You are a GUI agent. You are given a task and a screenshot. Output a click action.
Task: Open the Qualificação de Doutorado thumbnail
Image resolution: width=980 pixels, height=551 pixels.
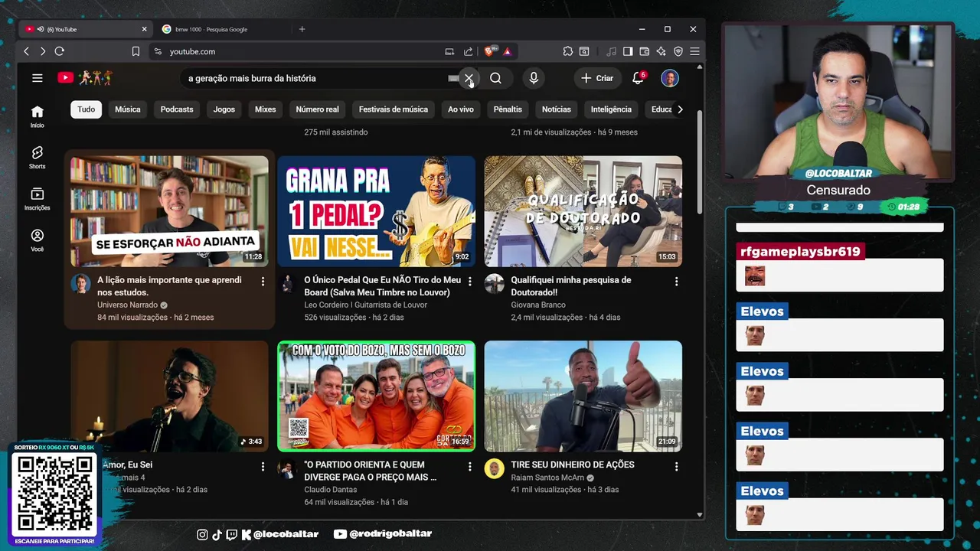(583, 211)
